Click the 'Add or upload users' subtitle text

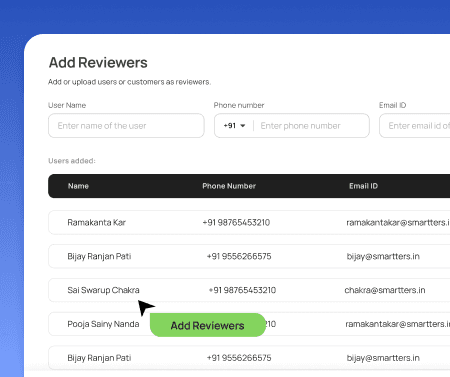(x=129, y=82)
